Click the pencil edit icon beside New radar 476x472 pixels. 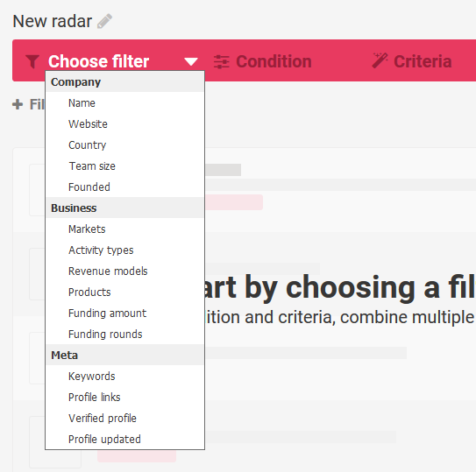(x=104, y=21)
